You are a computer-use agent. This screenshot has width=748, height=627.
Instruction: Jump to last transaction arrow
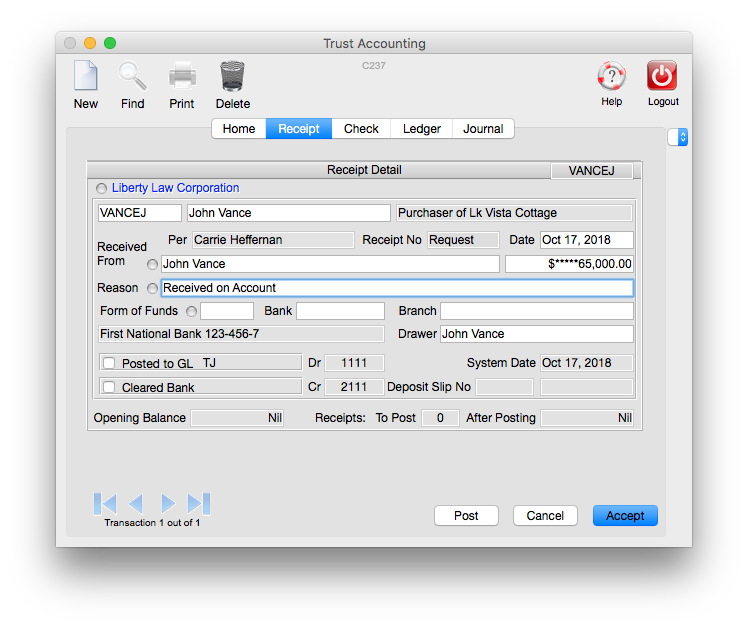[x=199, y=503]
